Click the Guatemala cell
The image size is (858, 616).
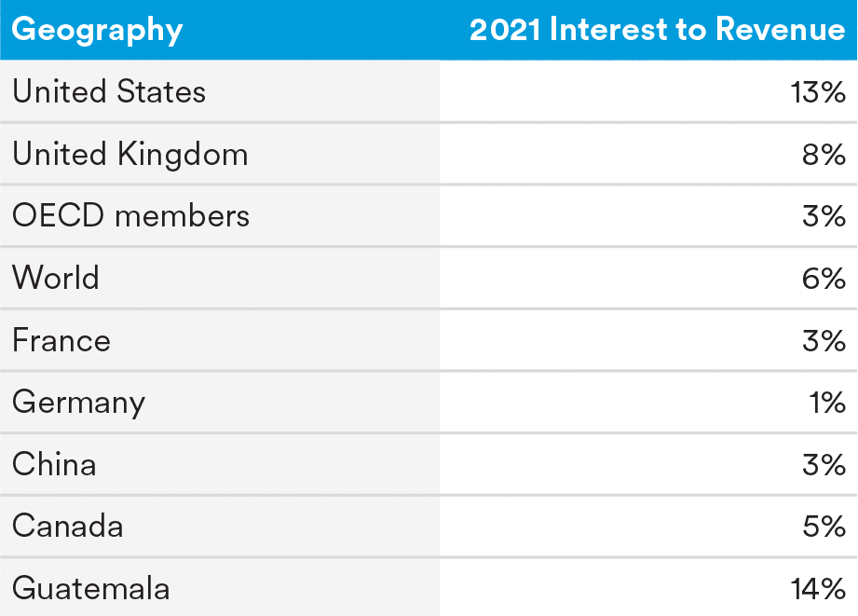coord(91,589)
